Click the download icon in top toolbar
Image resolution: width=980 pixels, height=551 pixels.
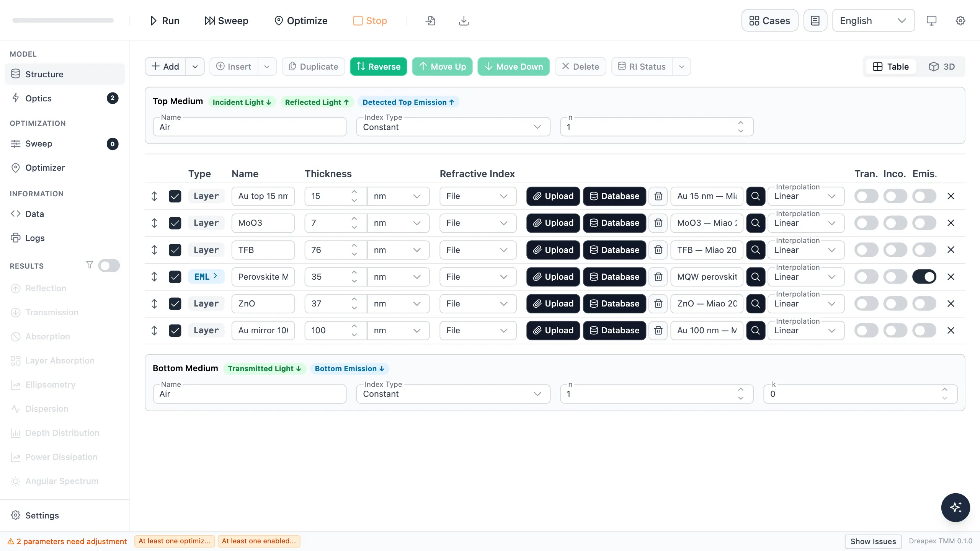464,21
